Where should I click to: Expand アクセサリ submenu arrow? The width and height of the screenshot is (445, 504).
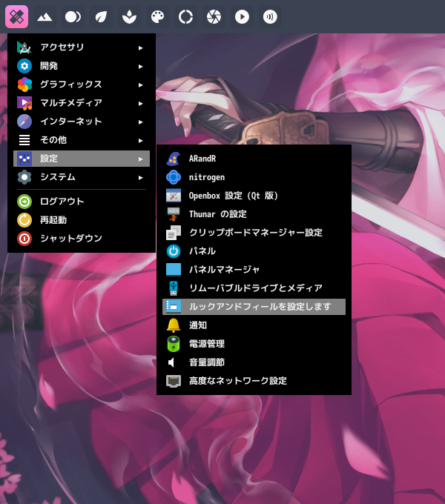click(x=140, y=48)
